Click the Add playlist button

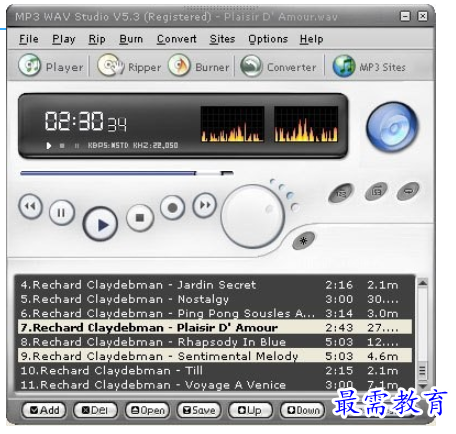(44, 410)
